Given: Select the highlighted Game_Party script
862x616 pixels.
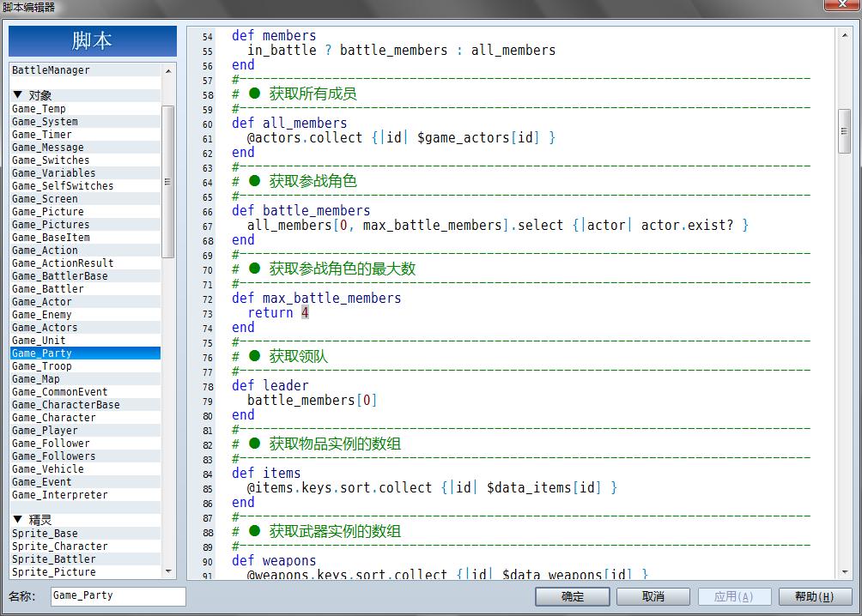Looking at the screenshot, I should [85, 353].
